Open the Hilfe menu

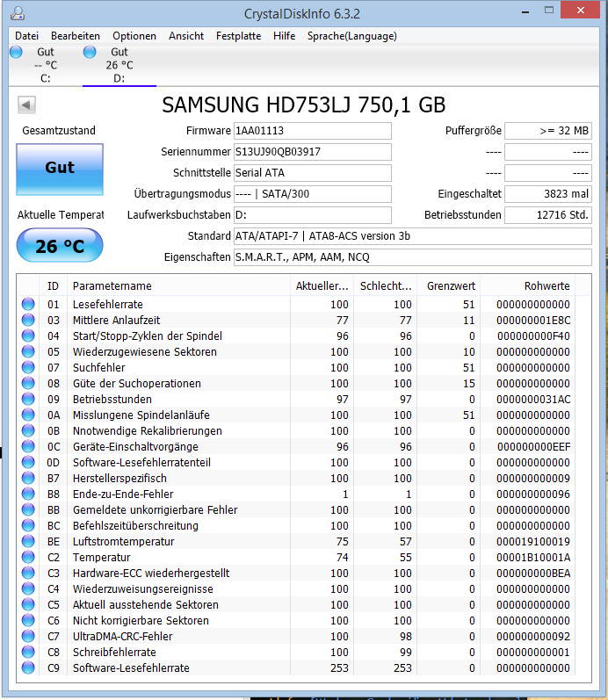pyautogui.click(x=284, y=36)
